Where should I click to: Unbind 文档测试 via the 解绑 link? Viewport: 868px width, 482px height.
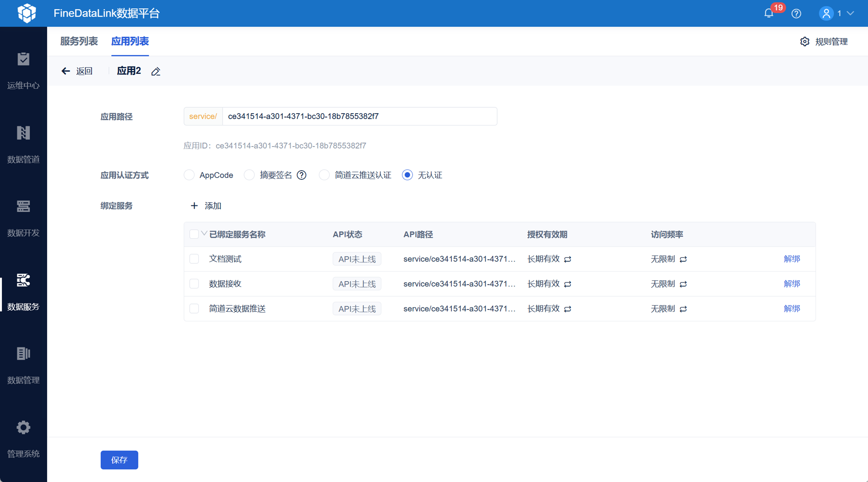tap(792, 259)
